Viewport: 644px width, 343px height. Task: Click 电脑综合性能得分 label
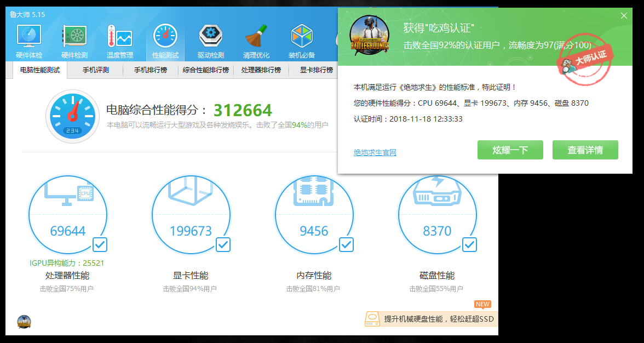click(157, 110)
